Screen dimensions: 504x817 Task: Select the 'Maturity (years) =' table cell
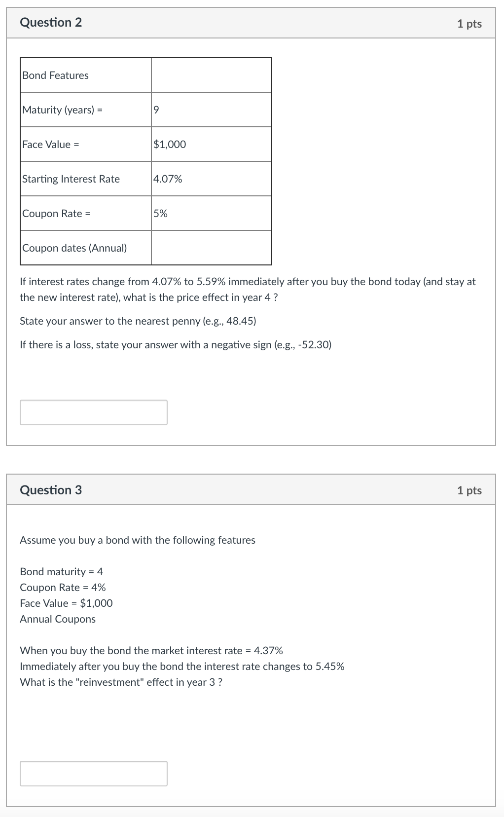point(63,110)
